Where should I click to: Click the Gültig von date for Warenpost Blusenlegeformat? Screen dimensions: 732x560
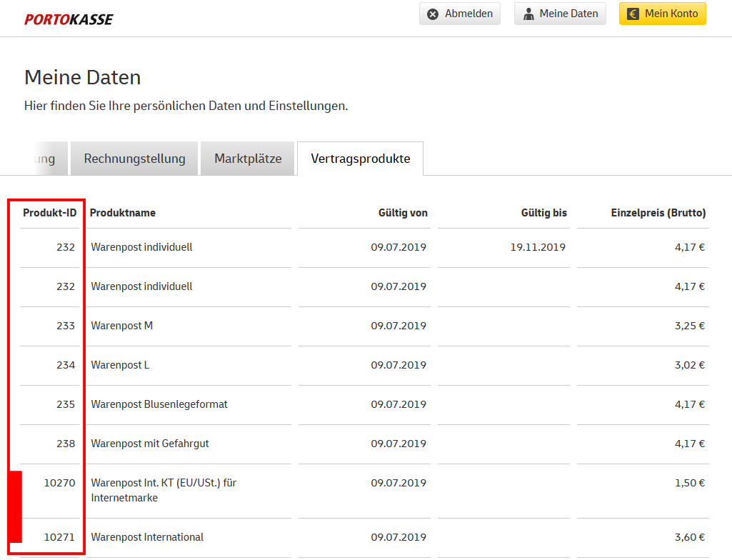coord(398,404)
